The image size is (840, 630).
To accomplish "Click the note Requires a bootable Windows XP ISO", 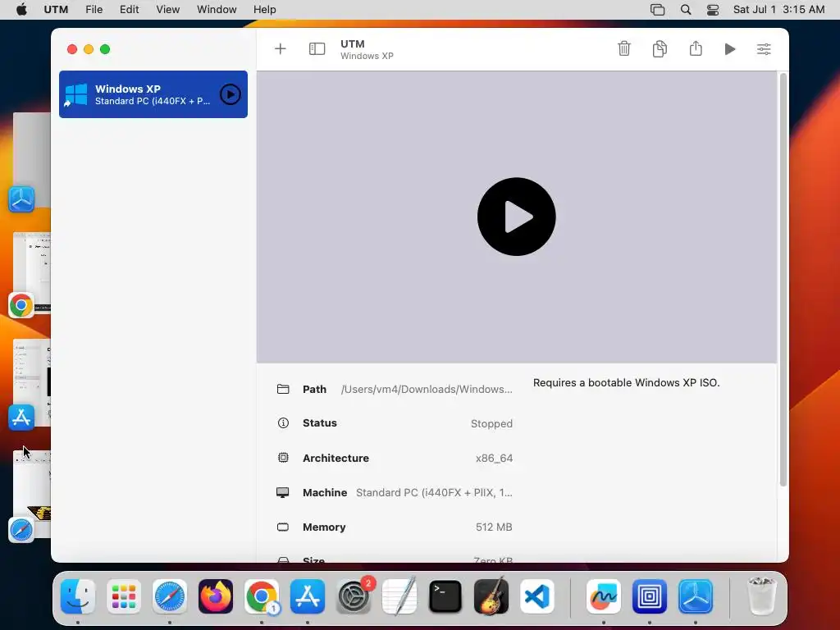I will (626, 382).
